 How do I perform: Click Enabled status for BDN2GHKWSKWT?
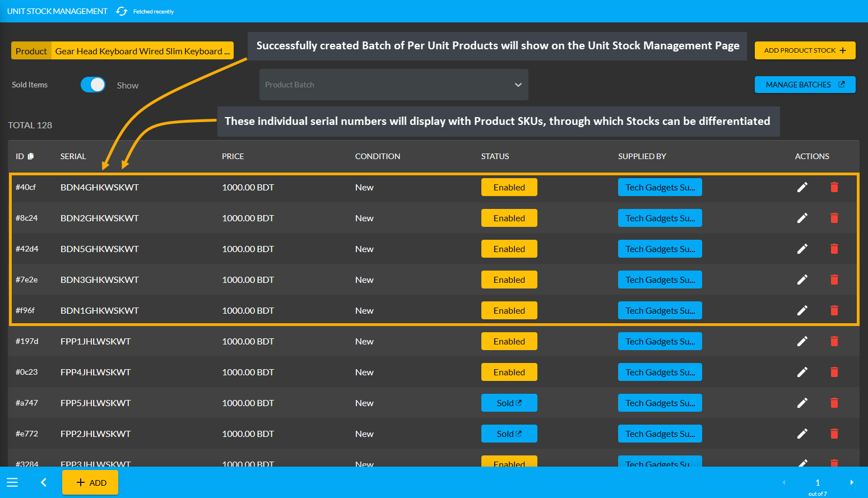pyautogui.click(x=509, y=218)
